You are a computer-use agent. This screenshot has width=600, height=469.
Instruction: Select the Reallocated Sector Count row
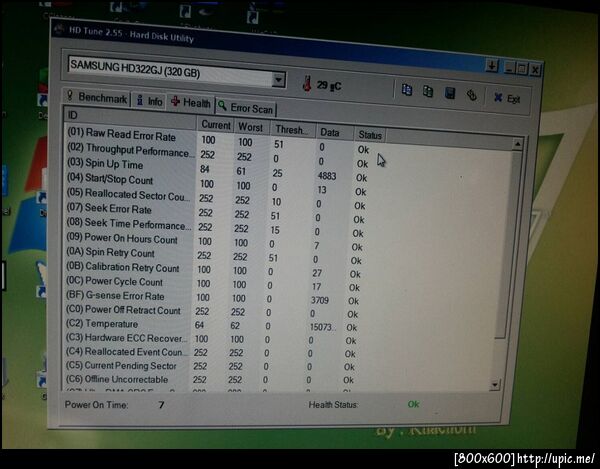(215, 197)
